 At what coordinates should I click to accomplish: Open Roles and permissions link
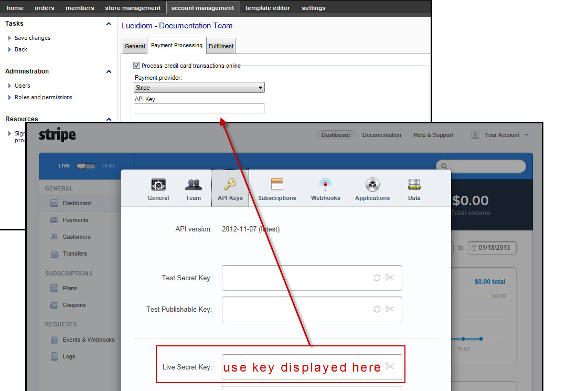[x=44, y=97]
